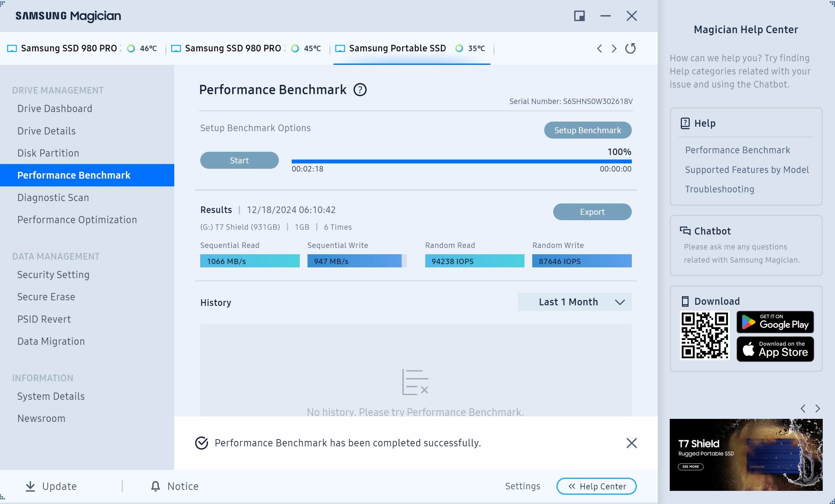Viewport: 835px width, 504px height.
Task: Open the T7 Shield advertisement banner
Action: coord(746,455)
